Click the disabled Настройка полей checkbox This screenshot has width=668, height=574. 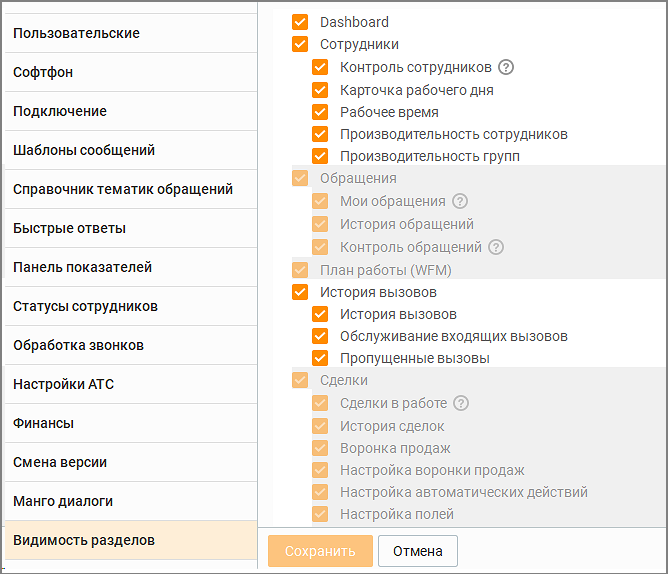pos(320,514)
